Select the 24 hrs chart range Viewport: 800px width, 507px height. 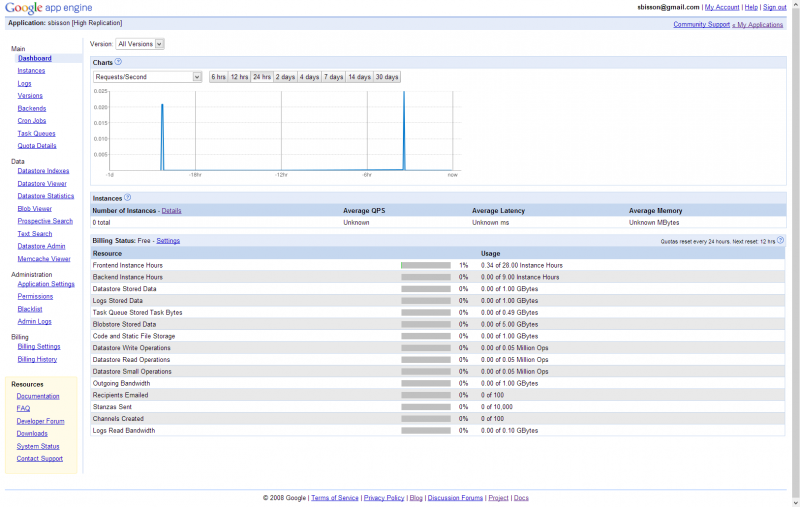coord(262,77)
